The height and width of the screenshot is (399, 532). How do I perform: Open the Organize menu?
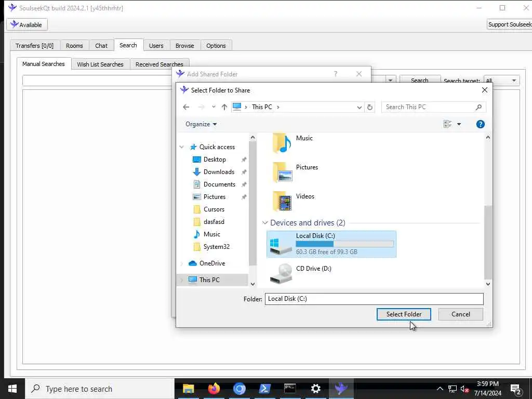201,124
